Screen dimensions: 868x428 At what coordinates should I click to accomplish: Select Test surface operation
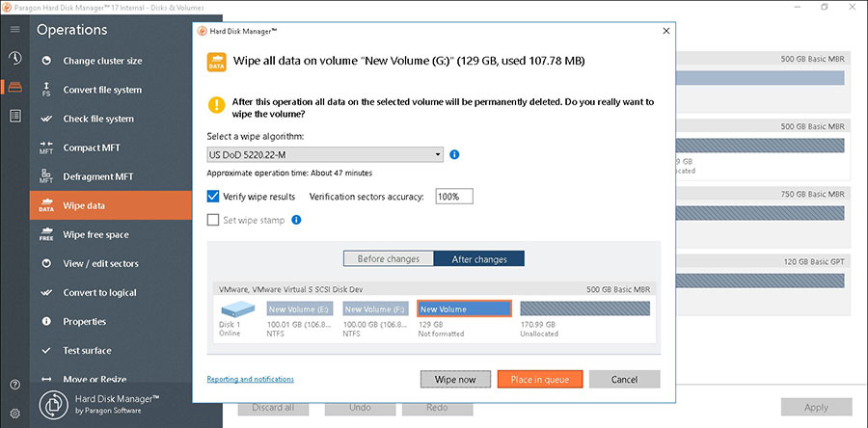pyautogui.click(x=111, y=351)
